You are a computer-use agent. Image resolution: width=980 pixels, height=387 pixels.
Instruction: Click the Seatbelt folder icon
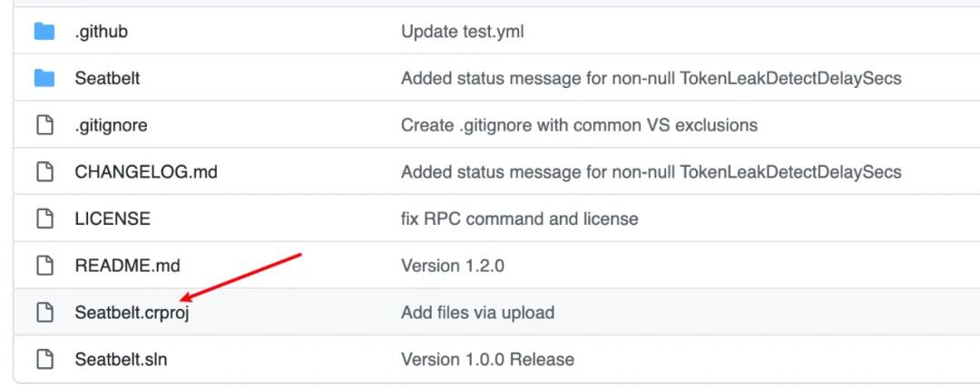(x=44, y=78)
